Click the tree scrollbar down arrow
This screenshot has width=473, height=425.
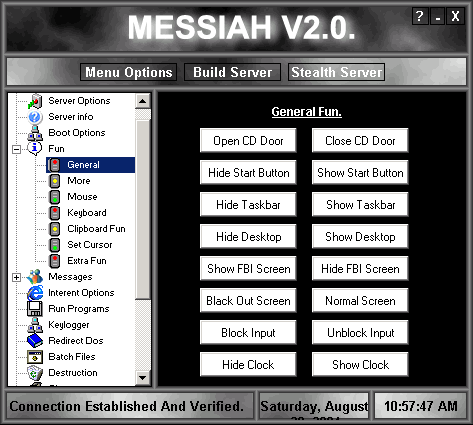pos(143,378)
